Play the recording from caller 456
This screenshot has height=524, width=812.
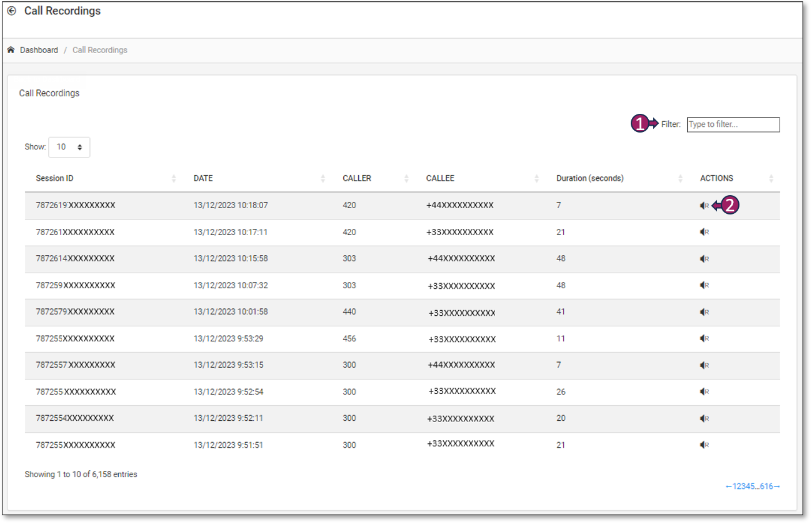[x=704, y=338]
